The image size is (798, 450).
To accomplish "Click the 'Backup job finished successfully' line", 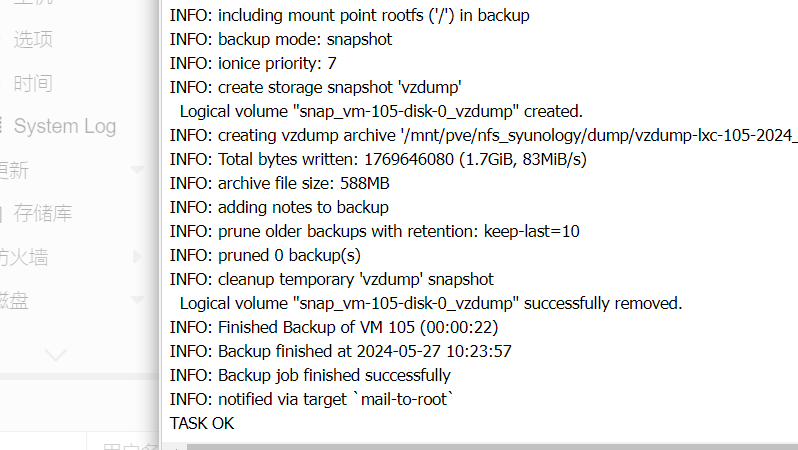I will 310,375.
